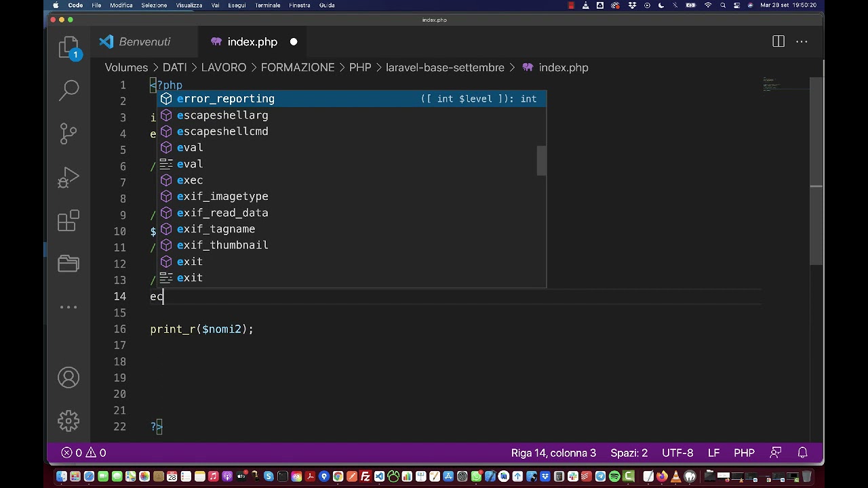Open the Explorer view in activity bar
The width and height of the screenshot is (868, 488).
(x=68, y=48)
